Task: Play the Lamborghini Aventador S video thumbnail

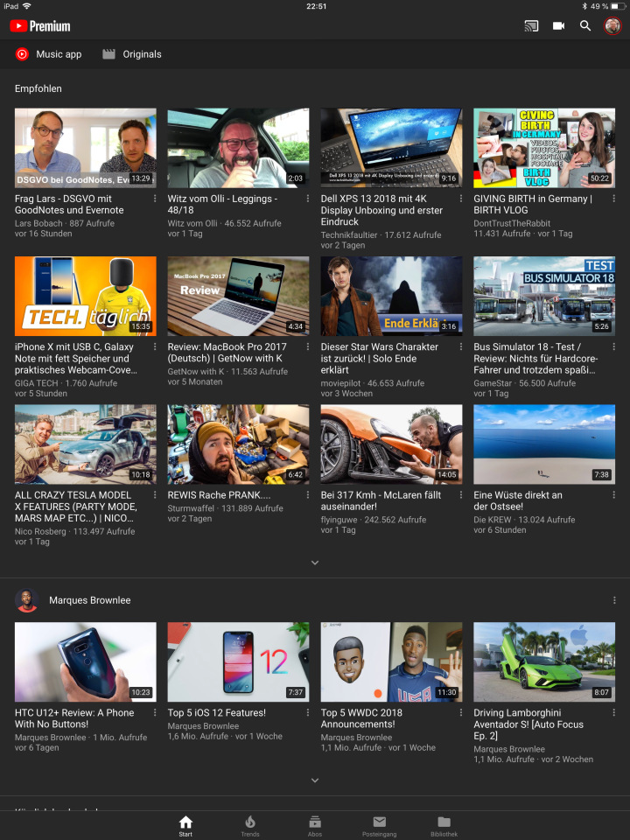Action: 544,661
